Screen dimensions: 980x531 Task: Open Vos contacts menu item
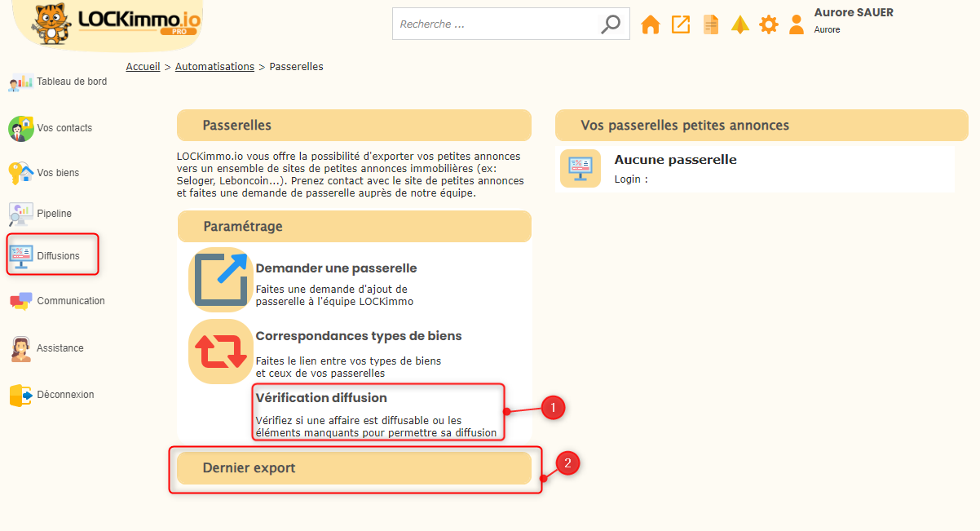(64, 128)
